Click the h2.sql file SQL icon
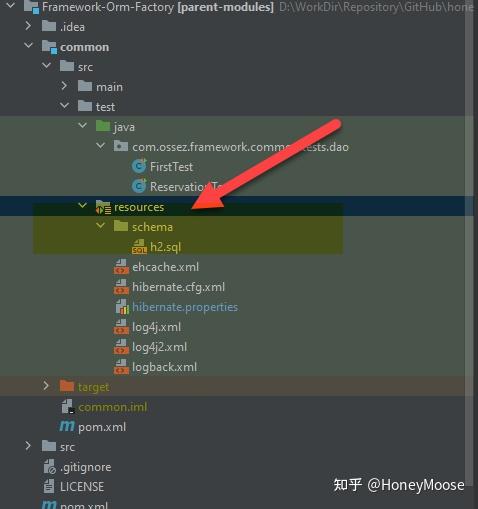Viewport: 478px width, 509px height. 139,247
